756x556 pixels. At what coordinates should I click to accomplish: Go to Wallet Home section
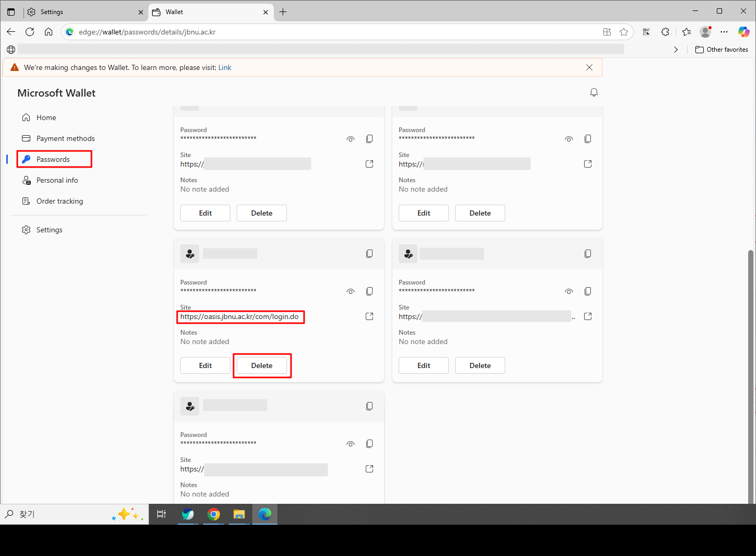(x=46, y=117)
